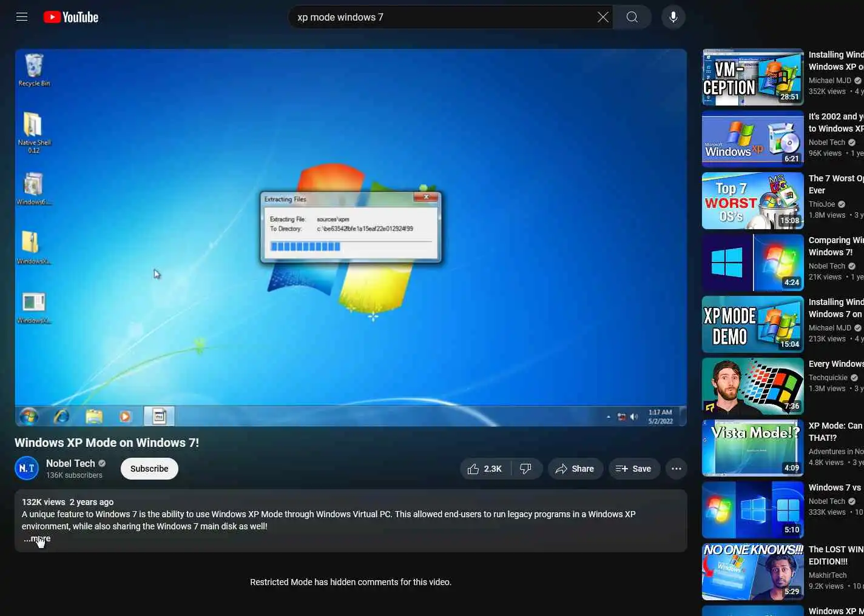
Task: Start voice search with the microphone icon
Action: coord(673,17)
